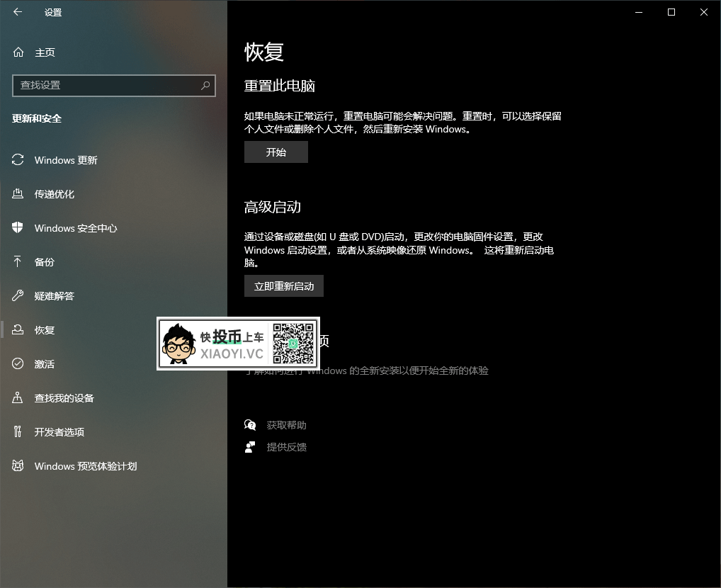Click into the 查找设置 search field
721x588 pixels.
click(113, 86)
